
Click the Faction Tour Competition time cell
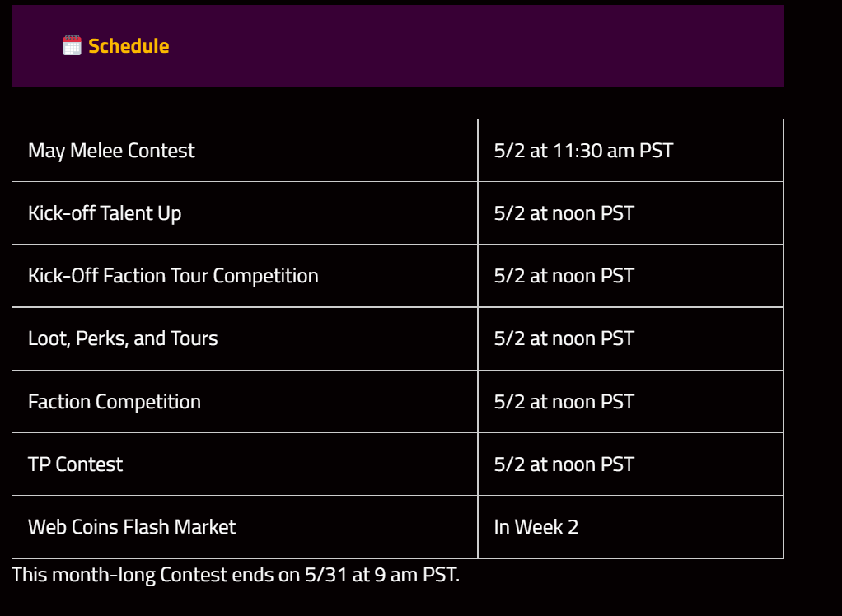click(630, 276)
